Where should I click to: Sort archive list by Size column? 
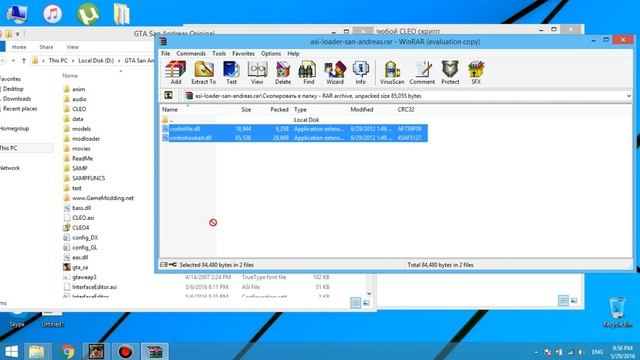pos(246,109)
